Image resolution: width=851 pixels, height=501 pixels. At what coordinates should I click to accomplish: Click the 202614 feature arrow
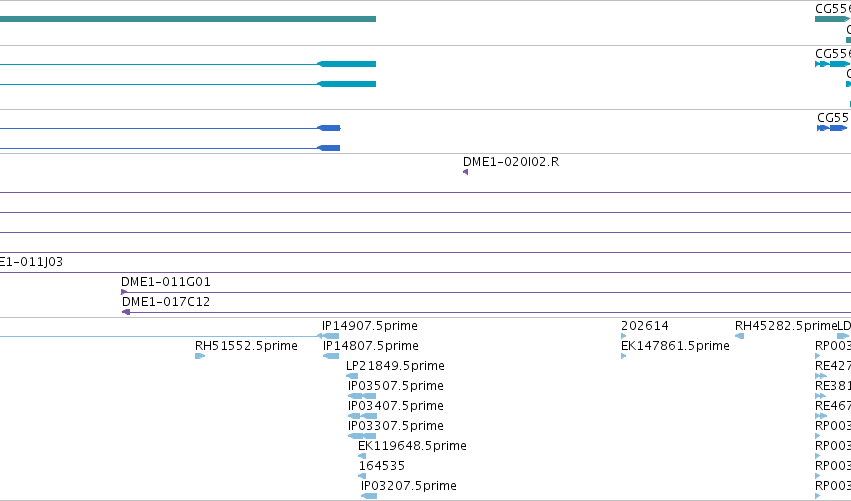pos(624,336)
